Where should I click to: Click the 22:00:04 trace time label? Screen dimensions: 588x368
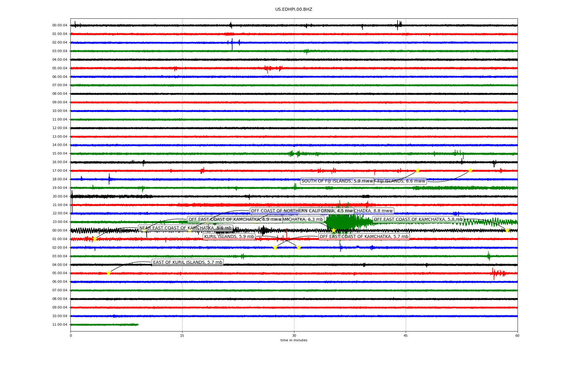tap(60, 213)
